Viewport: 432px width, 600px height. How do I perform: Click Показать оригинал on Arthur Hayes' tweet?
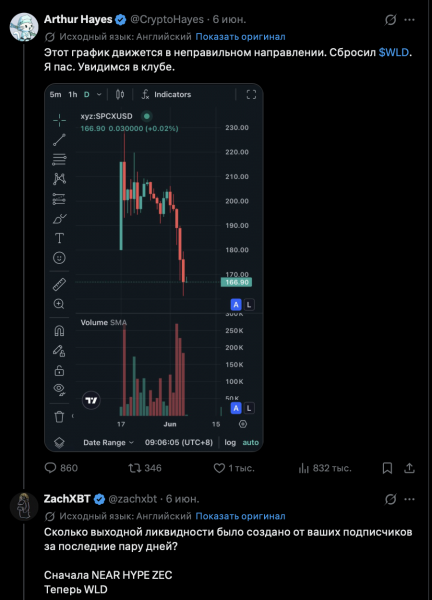point(240,37)
